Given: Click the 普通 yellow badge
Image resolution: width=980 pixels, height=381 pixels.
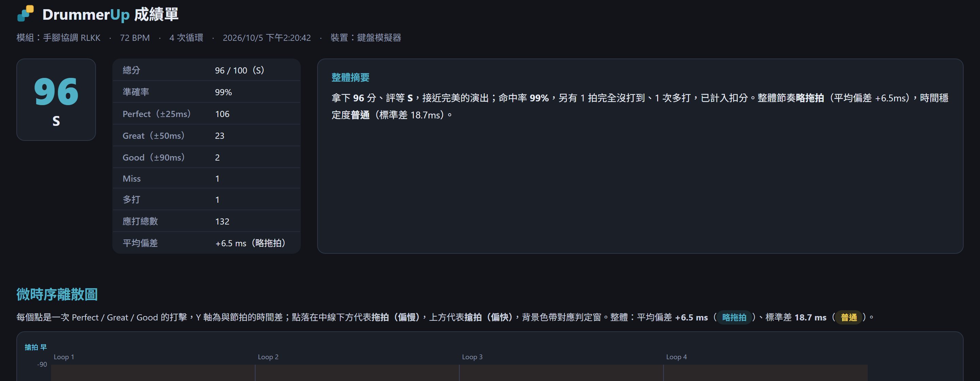Looking at the screenshot, I should [x=848, y=317].
